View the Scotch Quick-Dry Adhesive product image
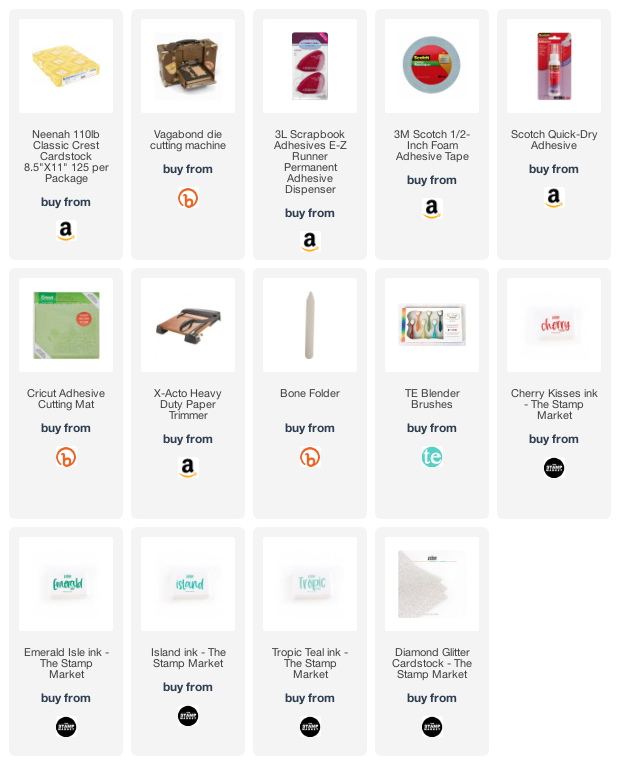620x777 pixels. (x=554, y=66)
